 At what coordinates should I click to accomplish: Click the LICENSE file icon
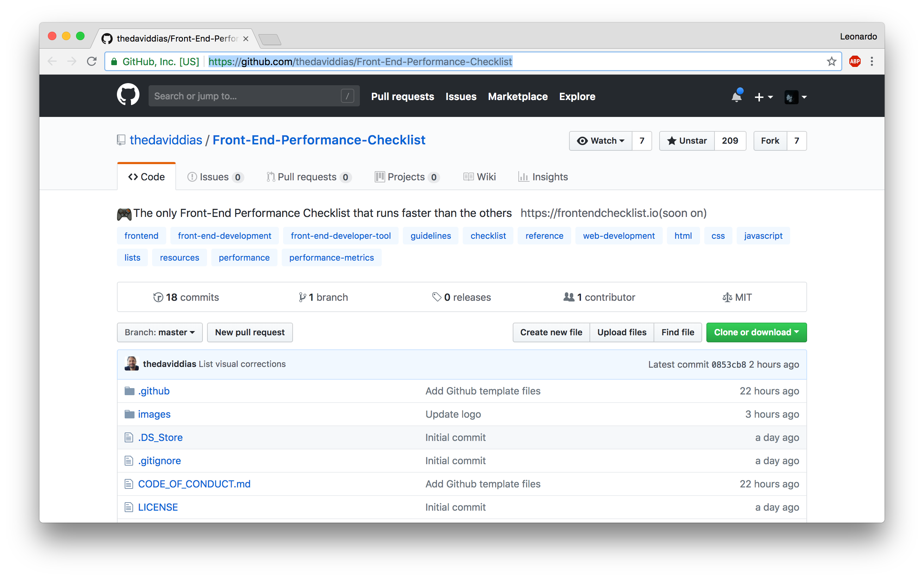click(x=129, y=507)
